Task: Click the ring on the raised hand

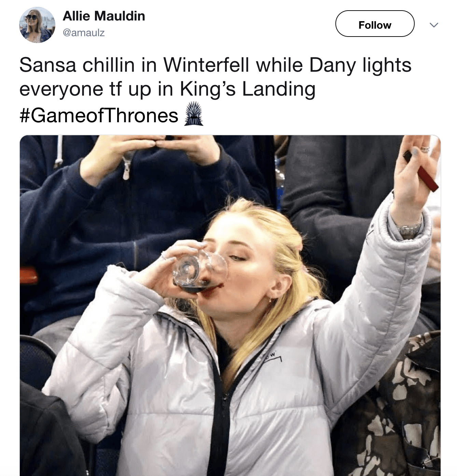Action: coord(426,148)
